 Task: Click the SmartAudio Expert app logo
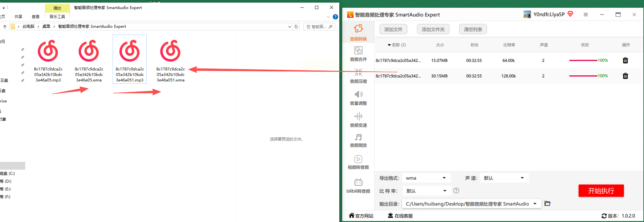(350, 15)
